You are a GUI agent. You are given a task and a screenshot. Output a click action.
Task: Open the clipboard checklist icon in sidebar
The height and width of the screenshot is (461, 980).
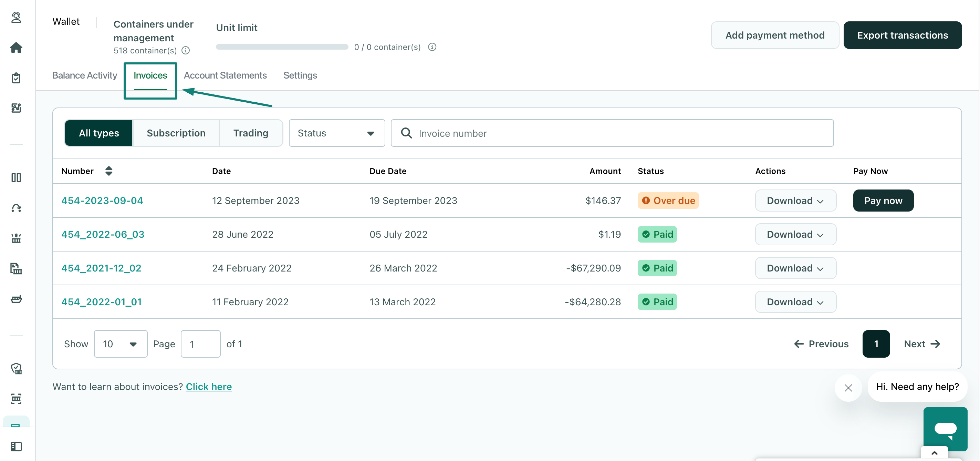(x=16, y=78)
